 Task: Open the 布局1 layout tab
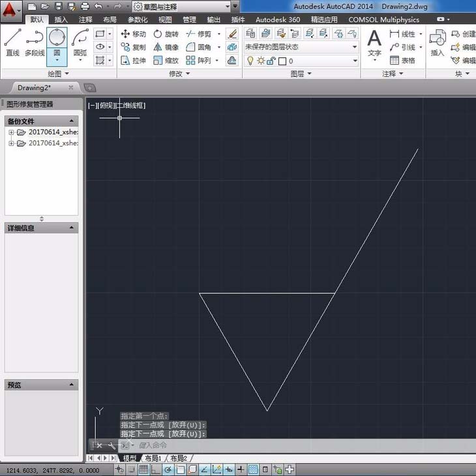click(153, 458)
